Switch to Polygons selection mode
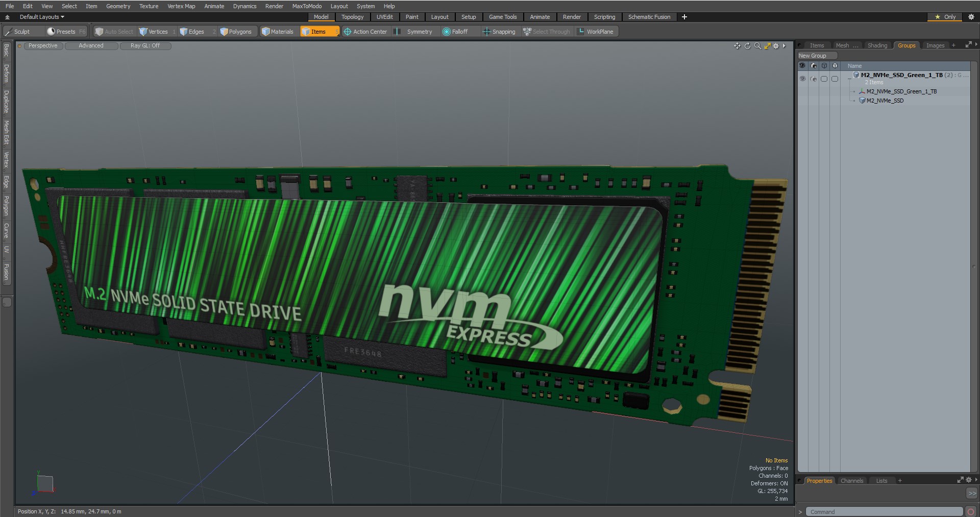The height and width of the screenshot is (517, 980). click(238, 32)
